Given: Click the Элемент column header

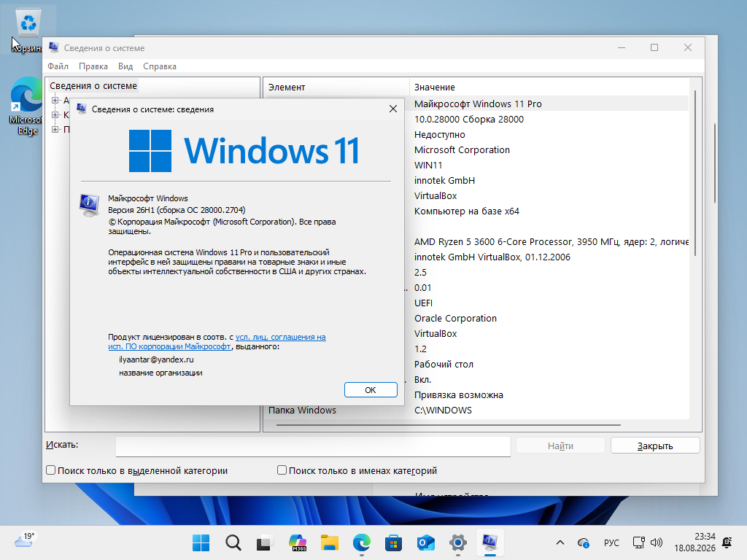Looking at the screenshot, I should [336, 87].
